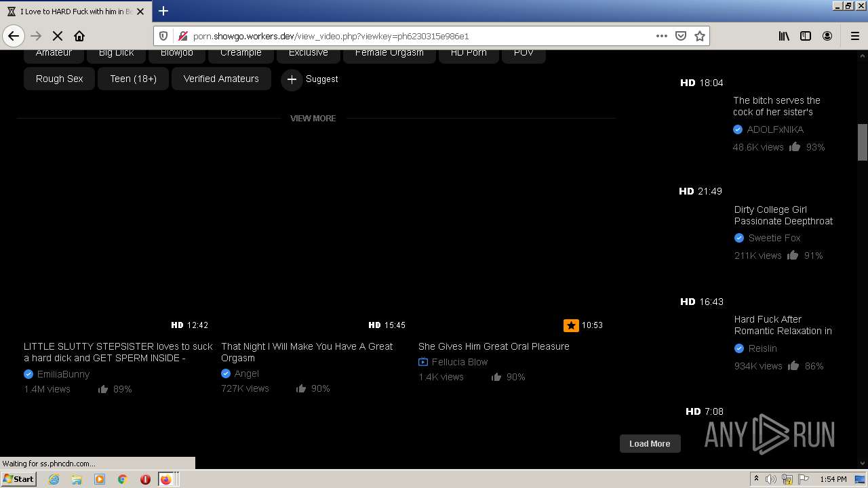This screenshot has width=868, height=488.
Task: Launch Opera from the taskbar
Action: click(145, 479)
